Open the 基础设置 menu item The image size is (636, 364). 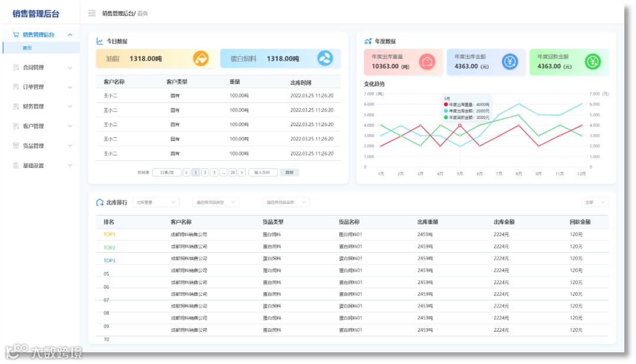[41, 166]
